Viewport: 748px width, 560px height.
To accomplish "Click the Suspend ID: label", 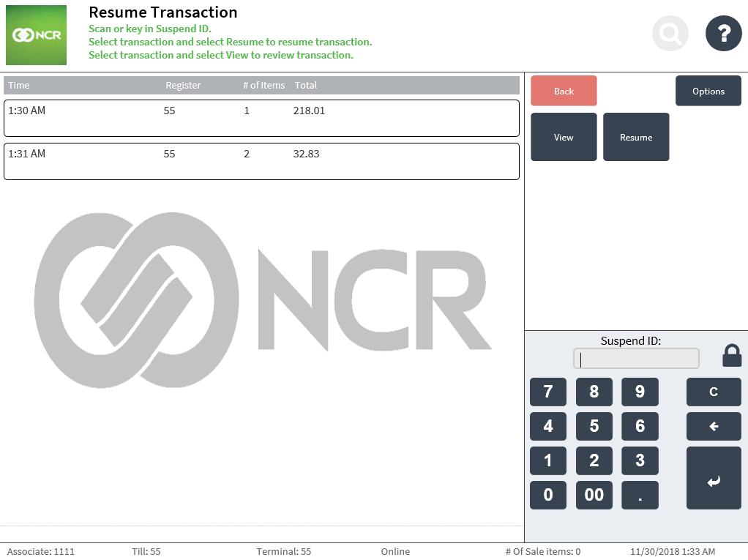I will [x=631, y=340].
